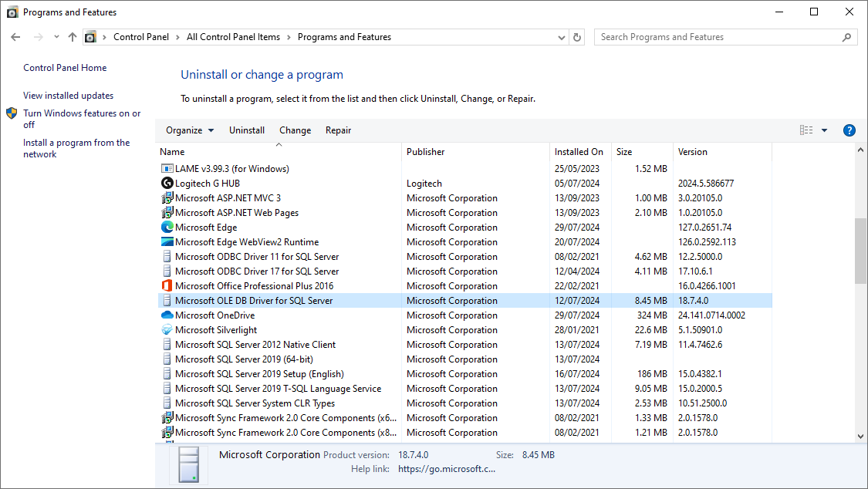Viewport: 868px width, 489px height.
Task: Expand the Organize dropdown menu
Action: tap(190, 130)
